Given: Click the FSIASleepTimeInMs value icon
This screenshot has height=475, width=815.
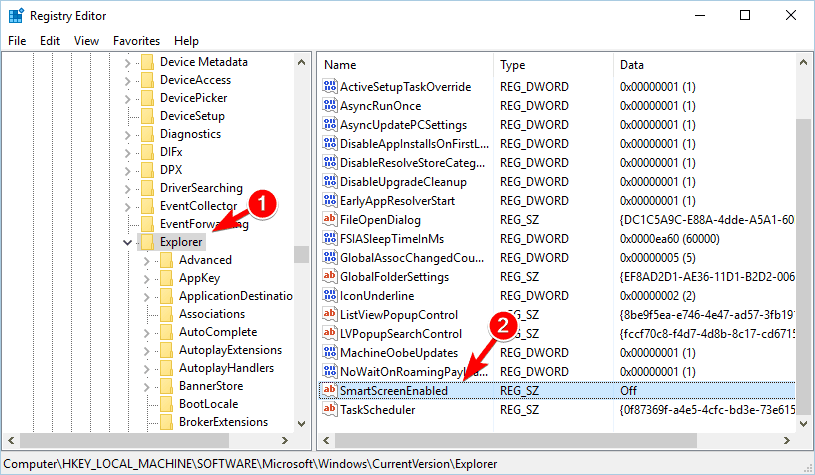Looking at the screenshot, I should tap(330, 239).
